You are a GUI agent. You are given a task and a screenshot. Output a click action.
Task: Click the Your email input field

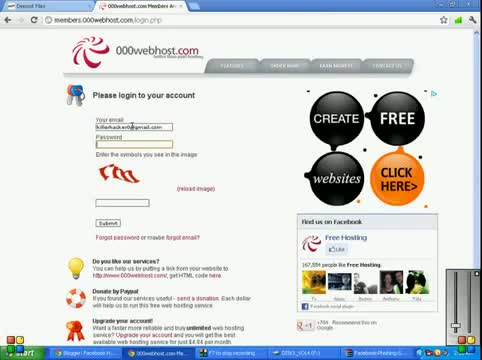[134, 127]
